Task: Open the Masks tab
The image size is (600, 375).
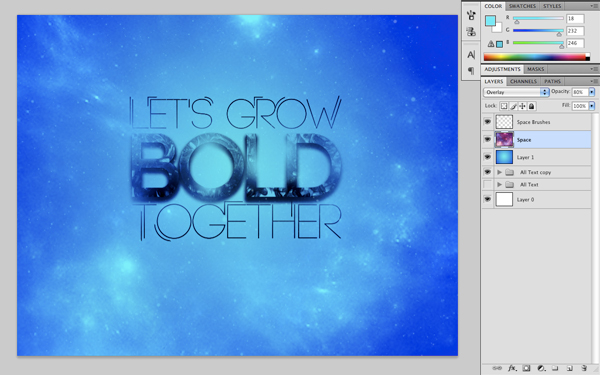Action: click(535, 69)
